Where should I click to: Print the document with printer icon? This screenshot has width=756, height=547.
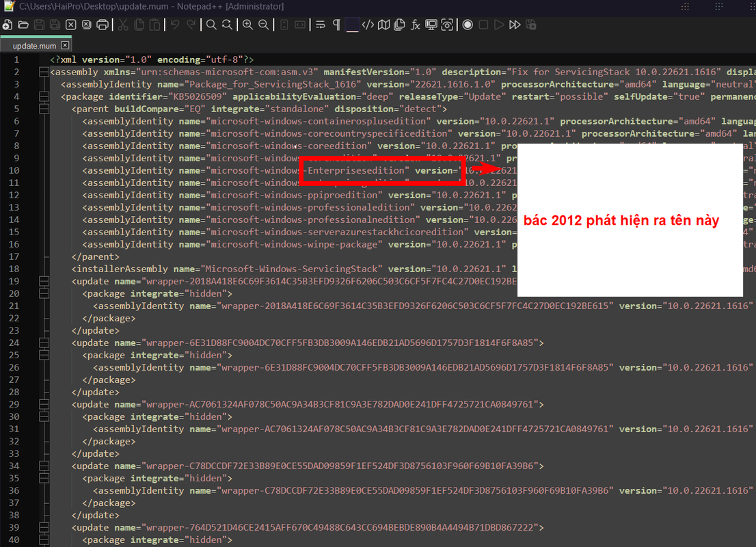click(x=103, y=25)
